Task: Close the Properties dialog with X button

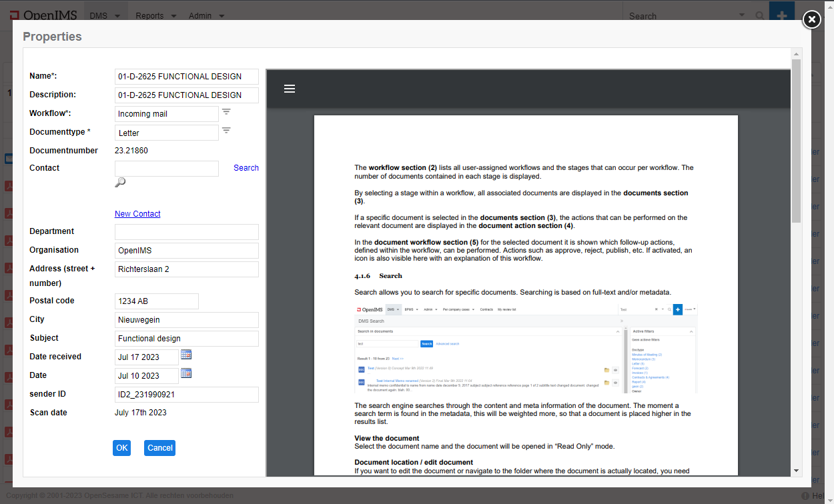Action: pos(811,20)
